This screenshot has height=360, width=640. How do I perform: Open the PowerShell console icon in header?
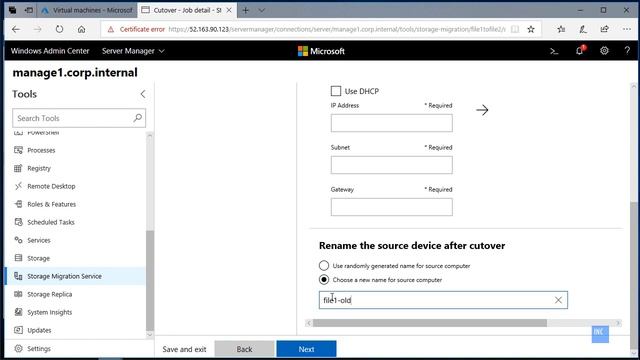tap(554, 51)
